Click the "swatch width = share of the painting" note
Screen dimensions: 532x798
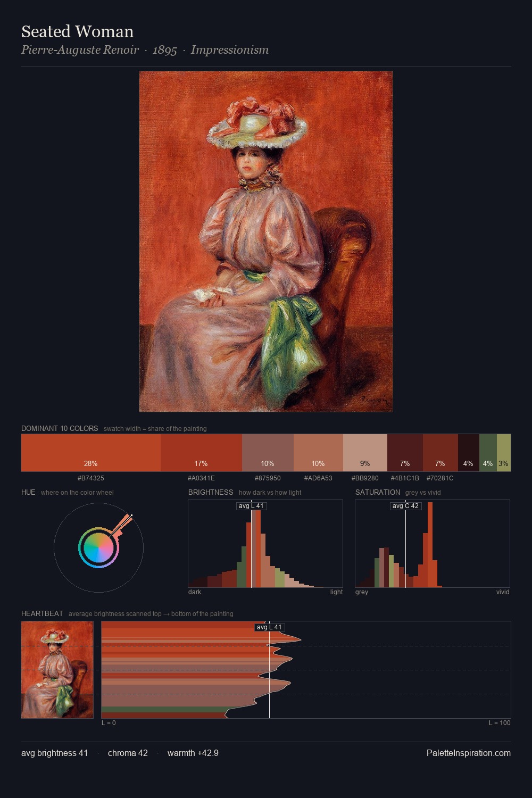point(155,429)
